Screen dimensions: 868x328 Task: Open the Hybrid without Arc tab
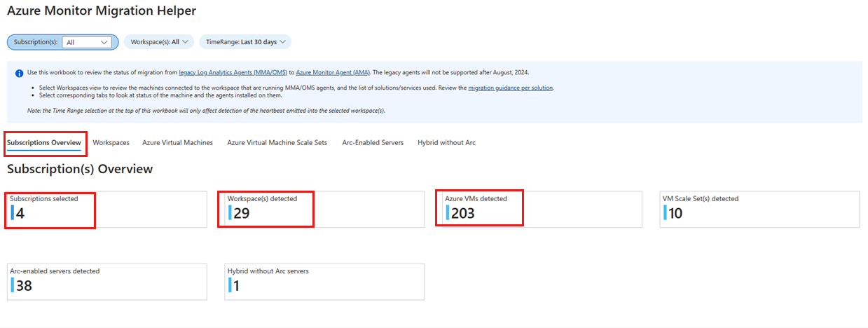(x=446, y=142)
